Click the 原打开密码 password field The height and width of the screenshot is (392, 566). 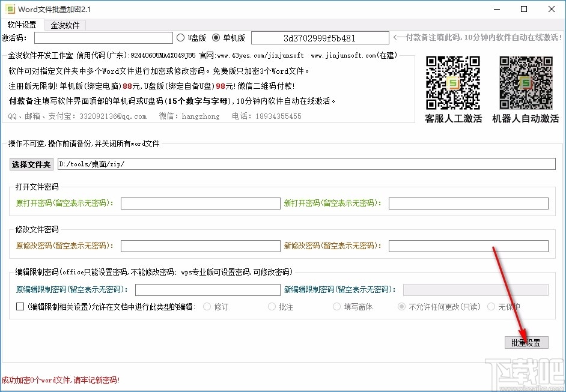coord(200,204)
